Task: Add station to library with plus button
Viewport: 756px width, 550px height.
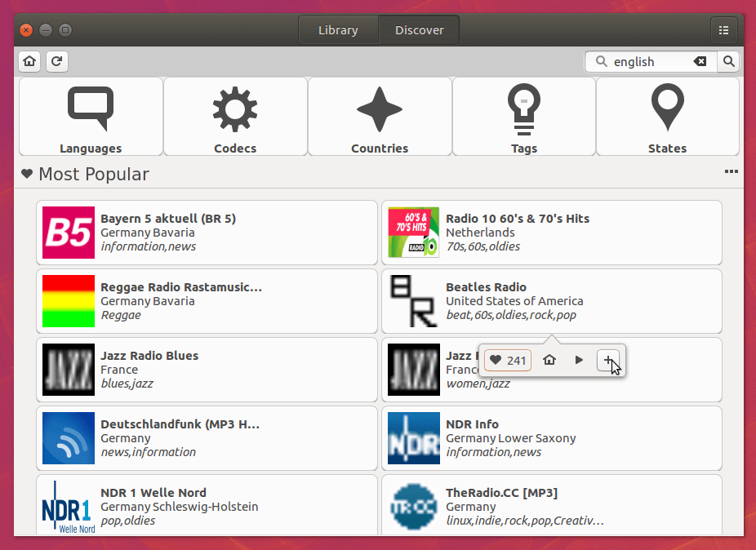Action: point(607,360)
